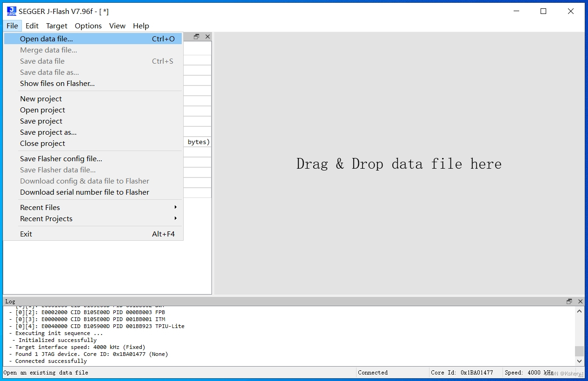Choose New project menu entry

coord(93,99)
